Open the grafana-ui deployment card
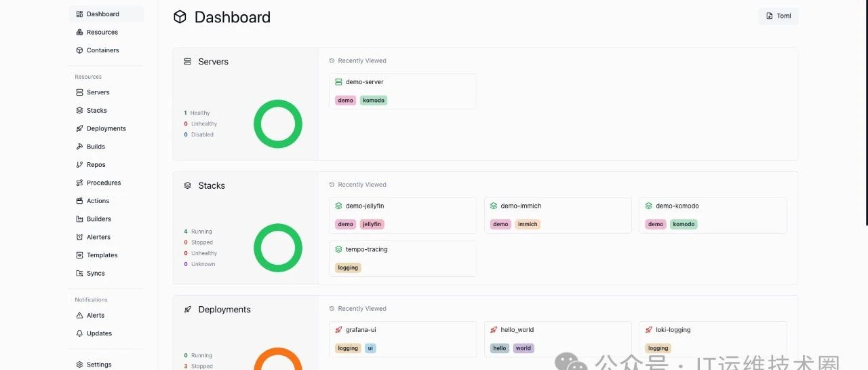 pyautogui.click(x=403, y=339)
